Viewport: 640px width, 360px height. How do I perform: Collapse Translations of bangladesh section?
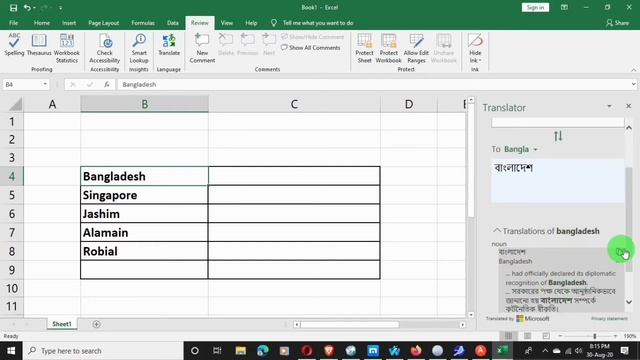pos(497,231)
